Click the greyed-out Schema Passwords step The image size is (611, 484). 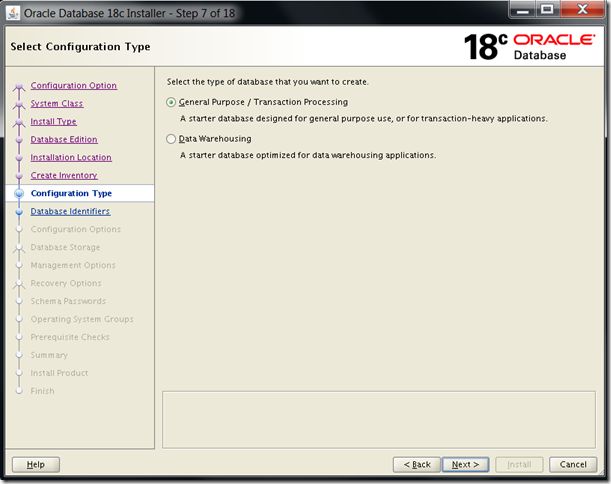click(x=68, y=301)
